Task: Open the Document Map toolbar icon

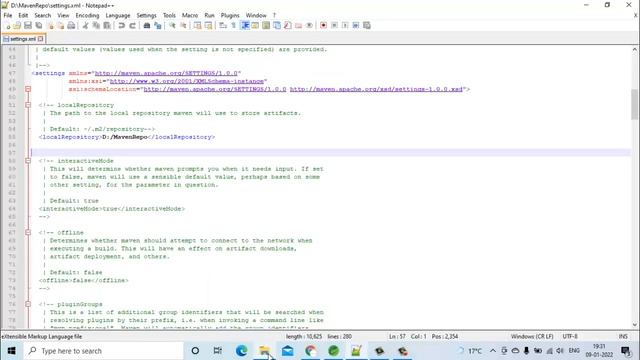Action: pos(266,25)
